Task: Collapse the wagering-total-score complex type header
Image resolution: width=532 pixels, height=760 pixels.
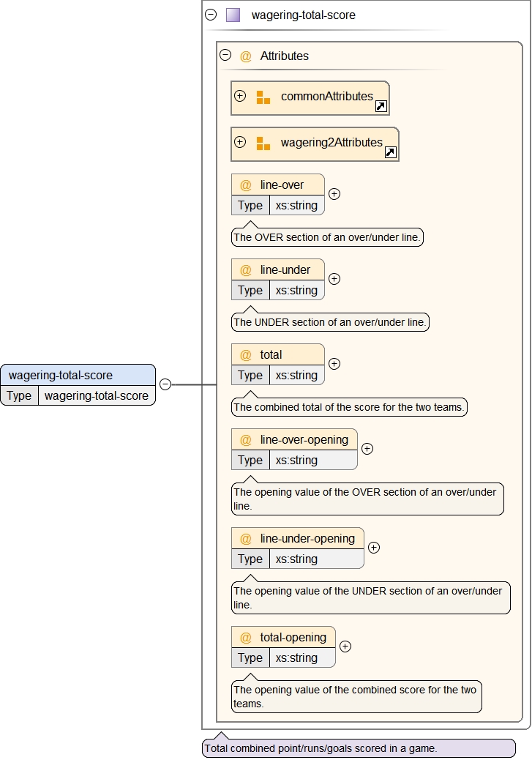Action: [x=211, y=15]
